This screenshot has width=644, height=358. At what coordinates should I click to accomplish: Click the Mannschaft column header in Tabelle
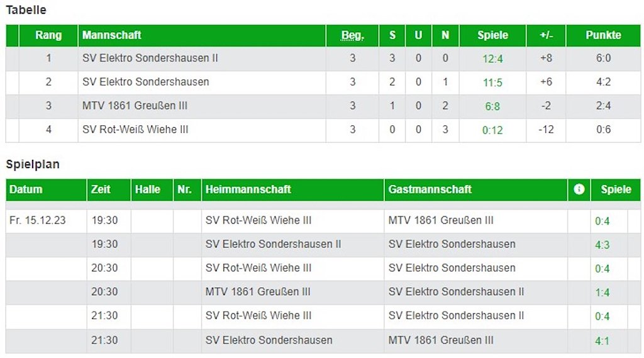112,35
